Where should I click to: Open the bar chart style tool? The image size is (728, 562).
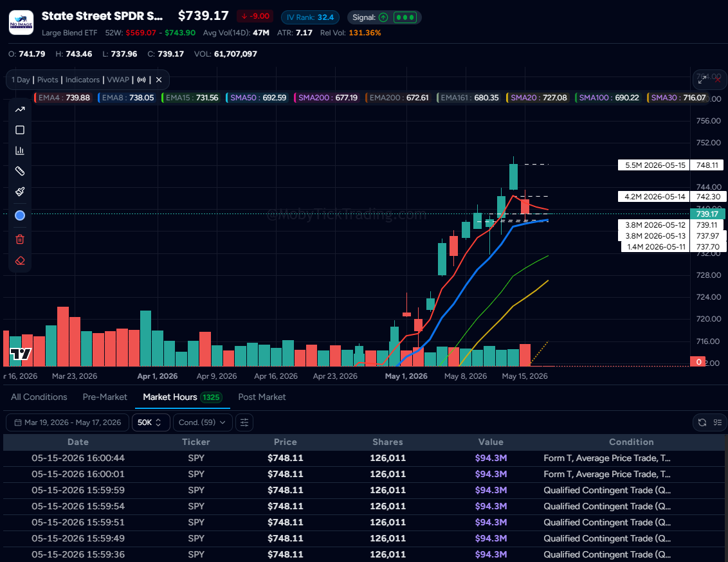click(x=20, y=150)
